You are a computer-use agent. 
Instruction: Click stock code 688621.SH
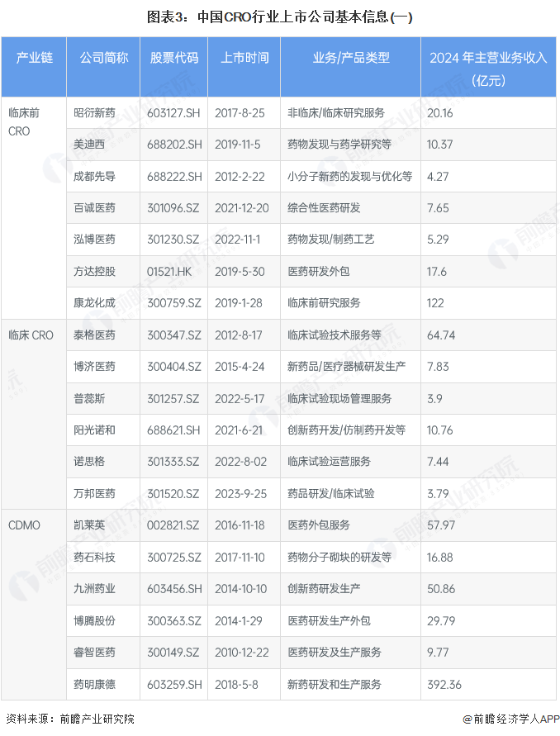tap(173, 430)
